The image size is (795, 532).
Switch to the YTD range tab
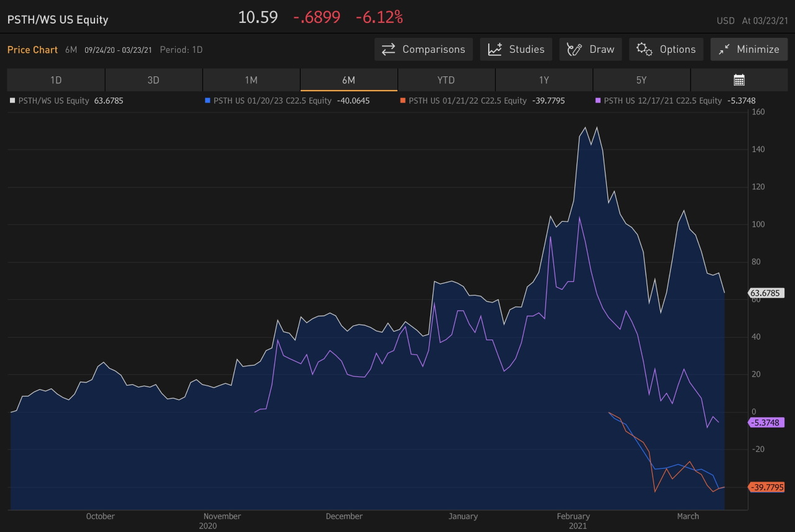click(446, 80)
